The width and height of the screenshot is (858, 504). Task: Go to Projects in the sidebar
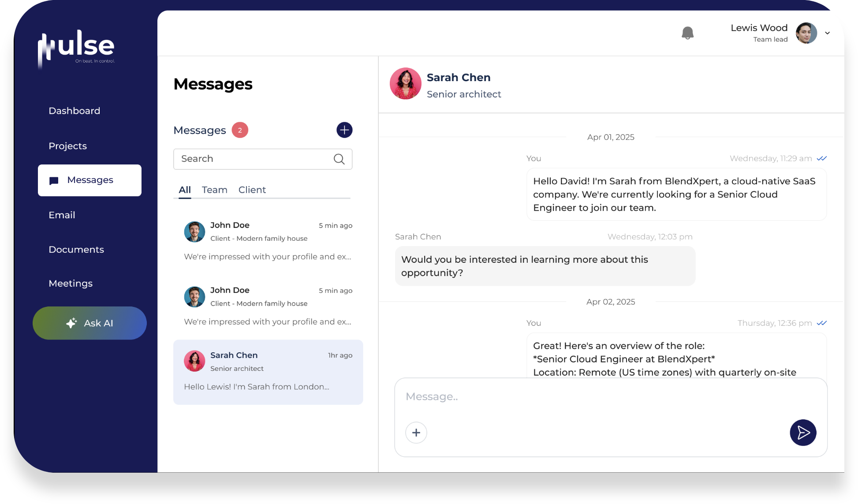pos(67,146)
